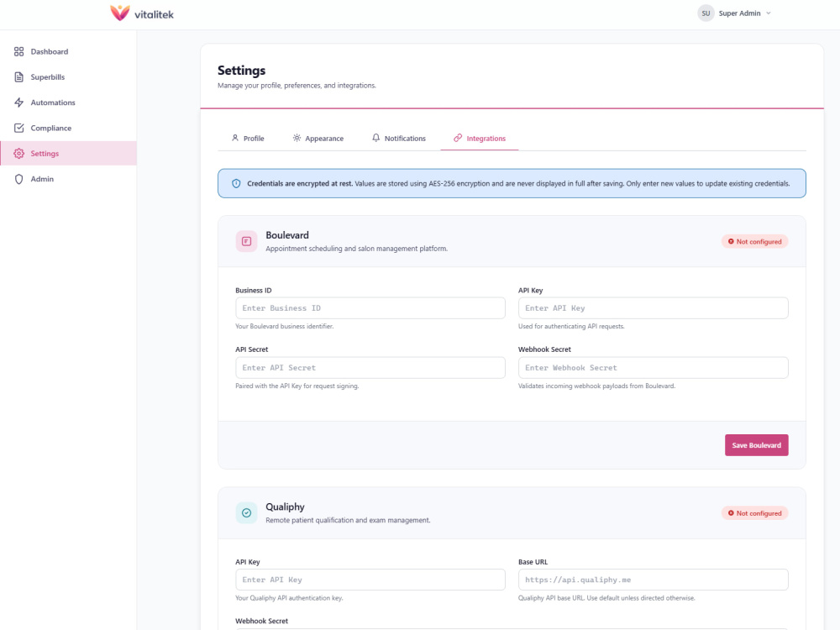840x630 pixels.
Task: Click the Qualiphy checkmark icon
Action: pos(246,513)
